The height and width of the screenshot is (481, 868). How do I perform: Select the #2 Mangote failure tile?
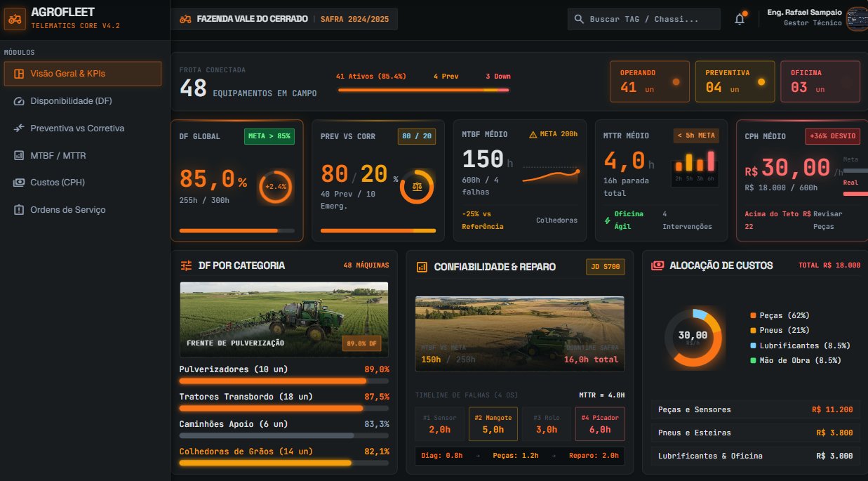click(x=493, y=424)
